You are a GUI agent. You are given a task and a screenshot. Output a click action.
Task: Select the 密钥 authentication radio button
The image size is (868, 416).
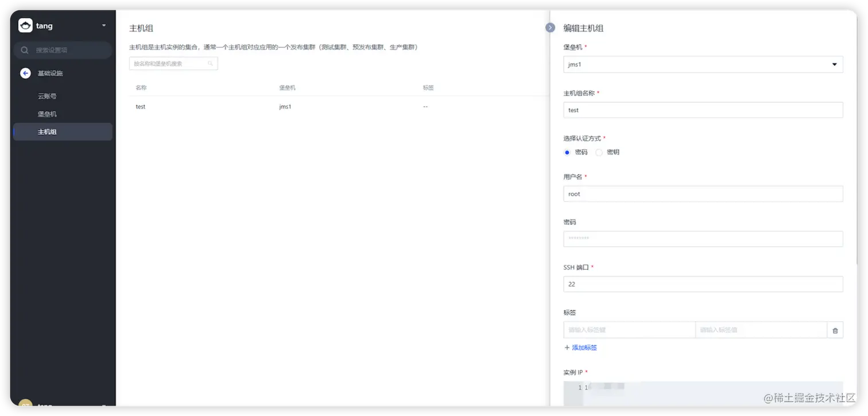coord(599,152)
